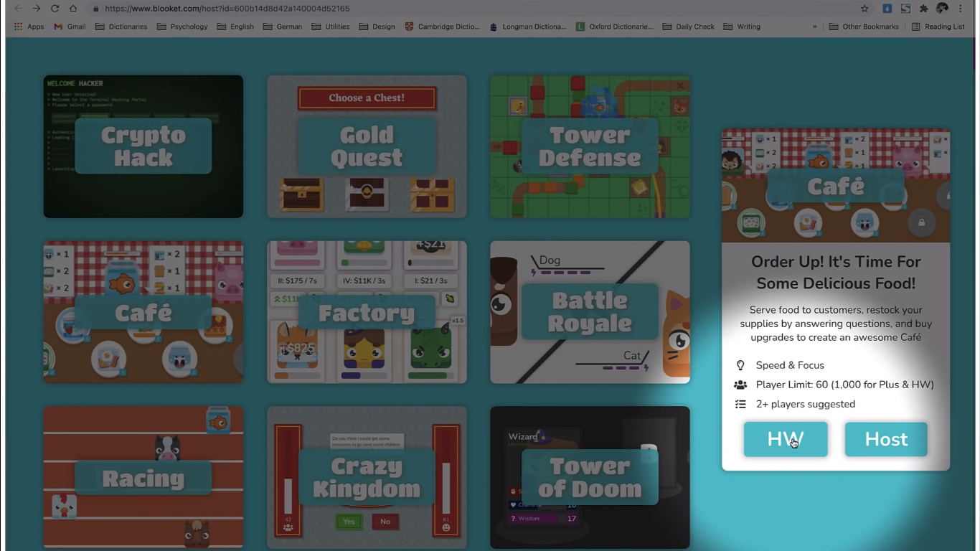
Task: Click the Order Up! heading text
Action: click(x=836, y=273)
